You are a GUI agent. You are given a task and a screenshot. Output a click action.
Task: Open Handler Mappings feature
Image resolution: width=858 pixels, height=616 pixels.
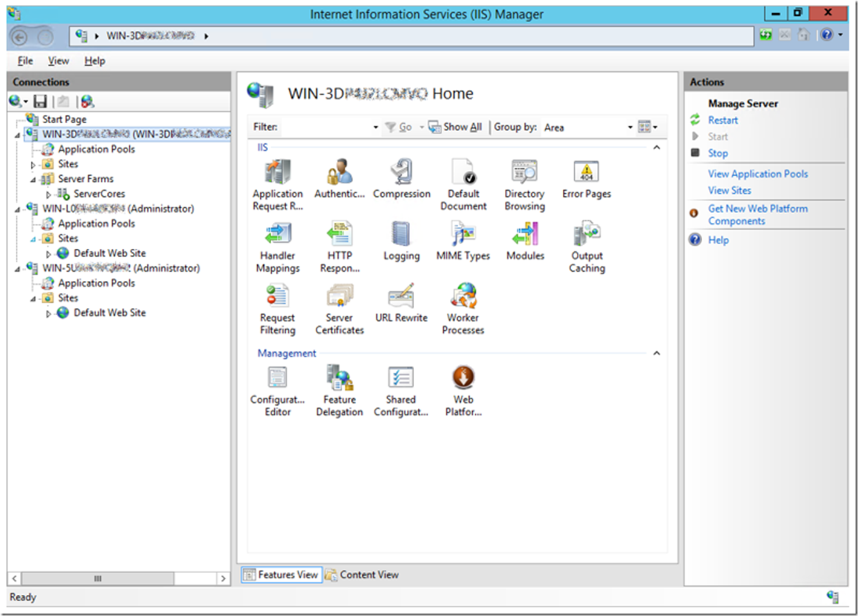click(x=278, y=247)
